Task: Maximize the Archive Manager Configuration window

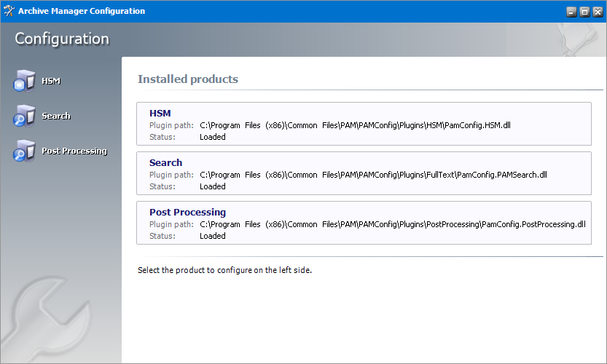Action: 584,12
